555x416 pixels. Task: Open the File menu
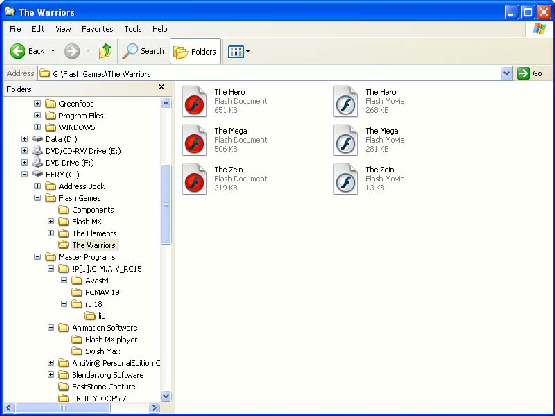15,29
